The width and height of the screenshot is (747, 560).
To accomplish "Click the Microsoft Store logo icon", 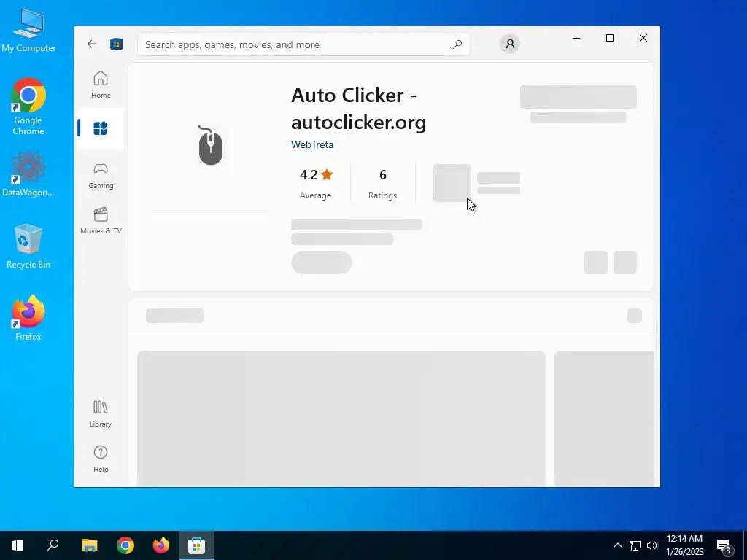I will [116, 44].
